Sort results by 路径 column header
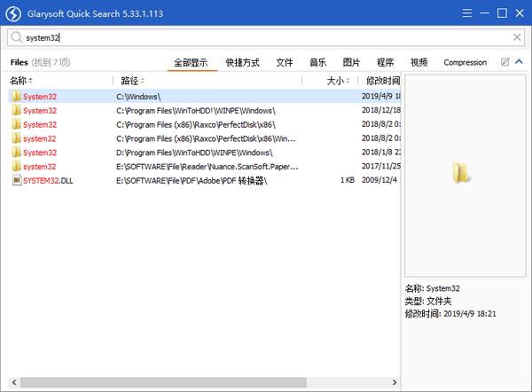 (129, 81)
